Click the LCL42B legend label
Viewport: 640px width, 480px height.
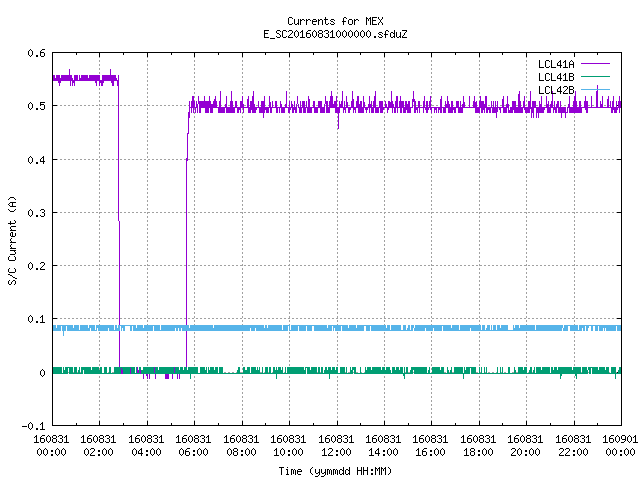click(556, 90)
